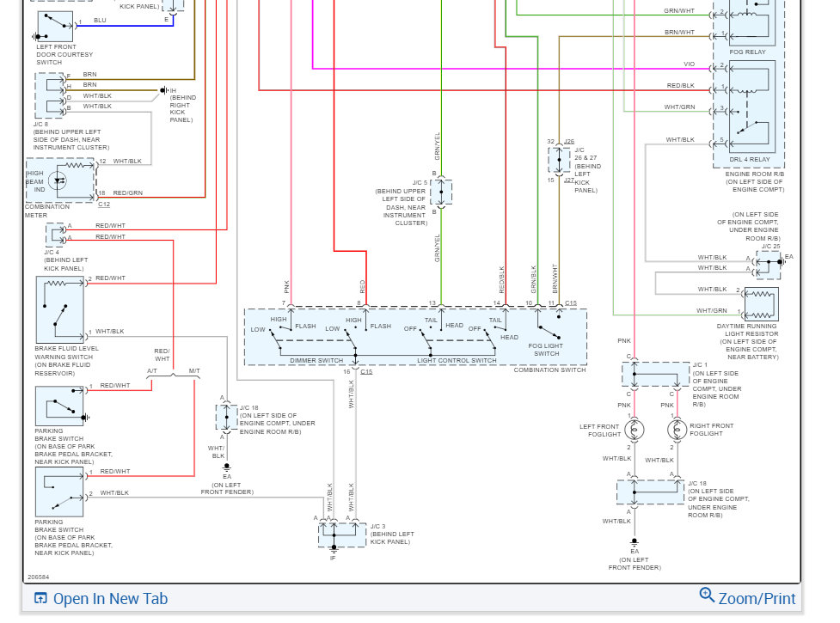Click the J/C 3 junction connector label
Viewport: 840px width, 623px height.
tap(377, 526)
